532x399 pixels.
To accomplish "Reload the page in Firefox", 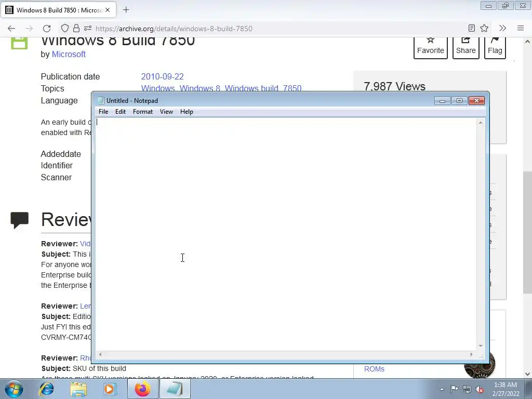I will point(47,29).
